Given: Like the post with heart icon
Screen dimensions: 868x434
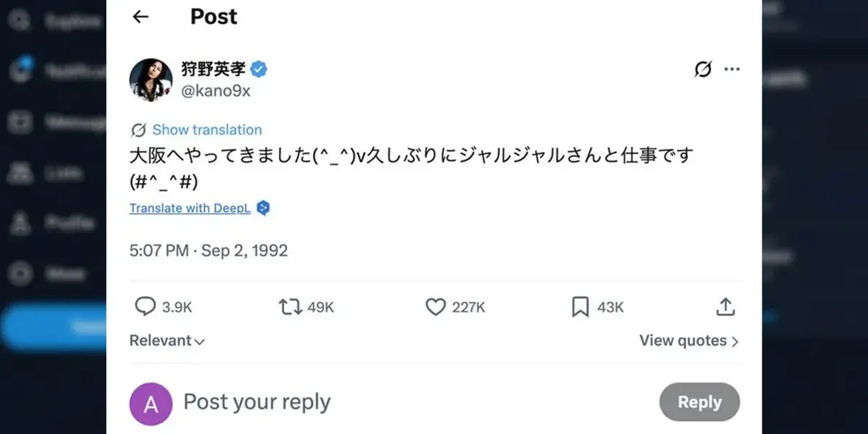Looking at the screenshot, I should [435, 307].
